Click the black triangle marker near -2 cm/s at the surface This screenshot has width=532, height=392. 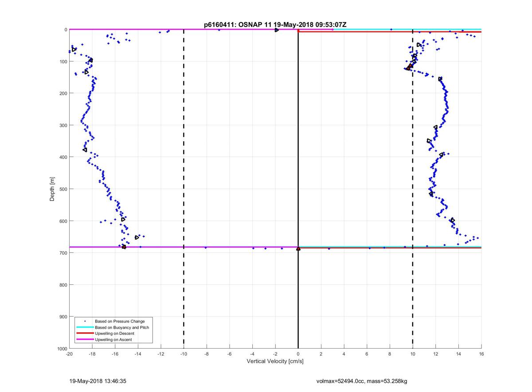277,30
